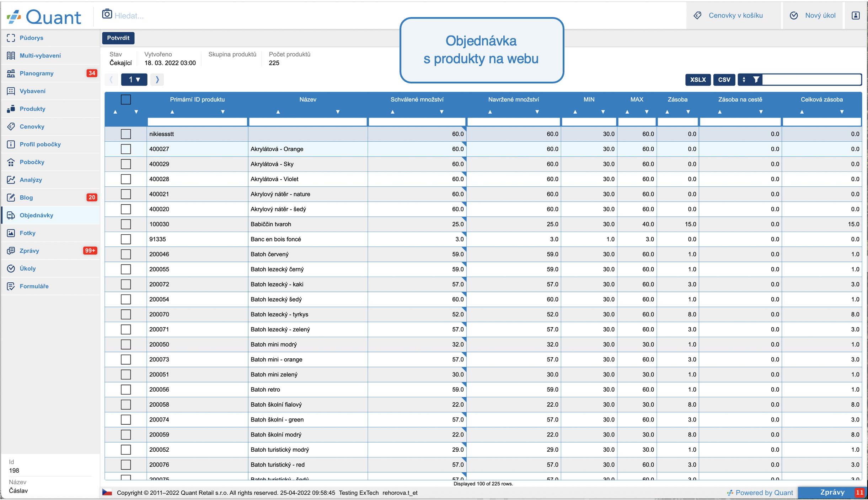Viewport: 868px width, 500px height.
Task: Toggle the select-all header checkbox
Action: [126, 99]
